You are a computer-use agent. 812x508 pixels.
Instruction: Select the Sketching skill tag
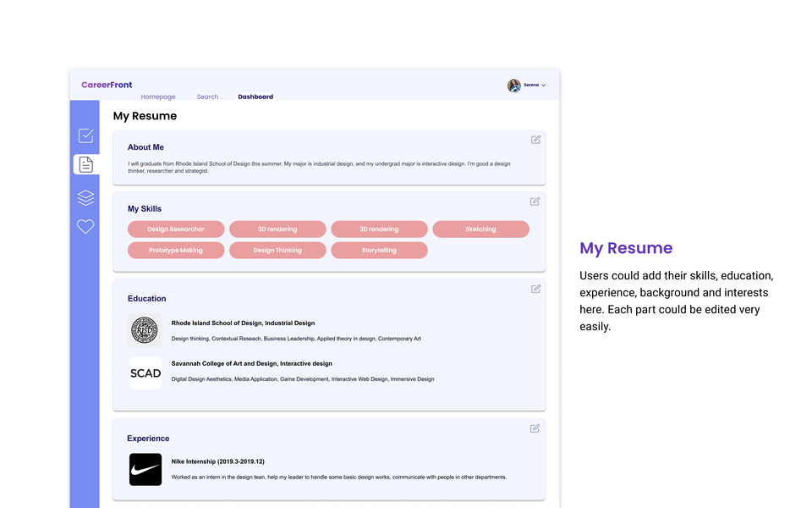click(x=480, y=229)
